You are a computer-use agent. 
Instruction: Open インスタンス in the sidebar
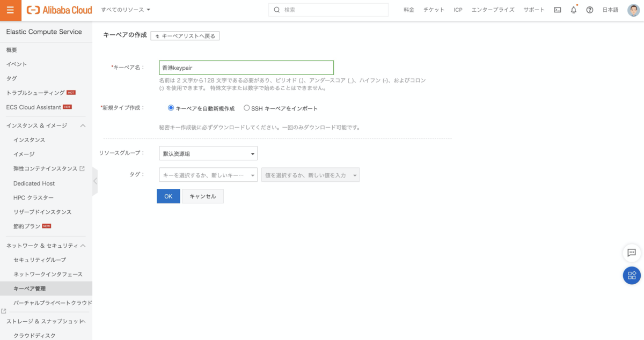point(29,139)
